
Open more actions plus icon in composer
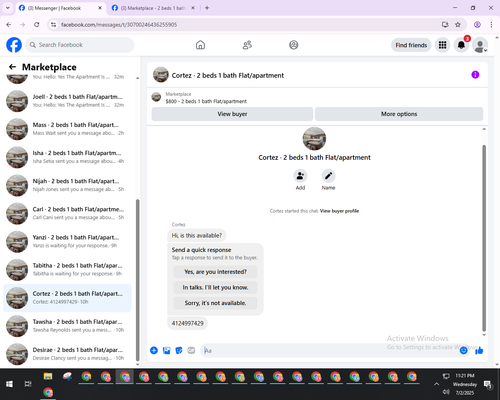(154, 350)
